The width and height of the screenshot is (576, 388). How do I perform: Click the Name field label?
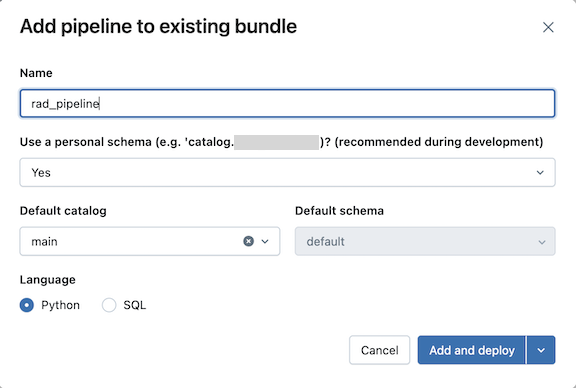36,73
